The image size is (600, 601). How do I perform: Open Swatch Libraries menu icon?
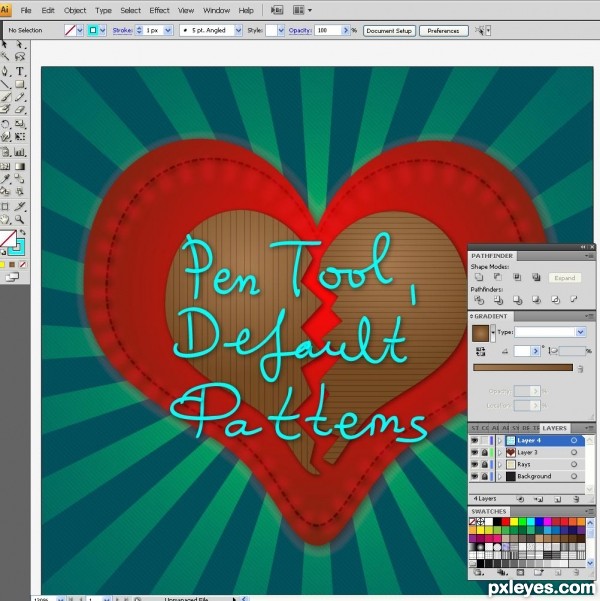coord(478,573)
